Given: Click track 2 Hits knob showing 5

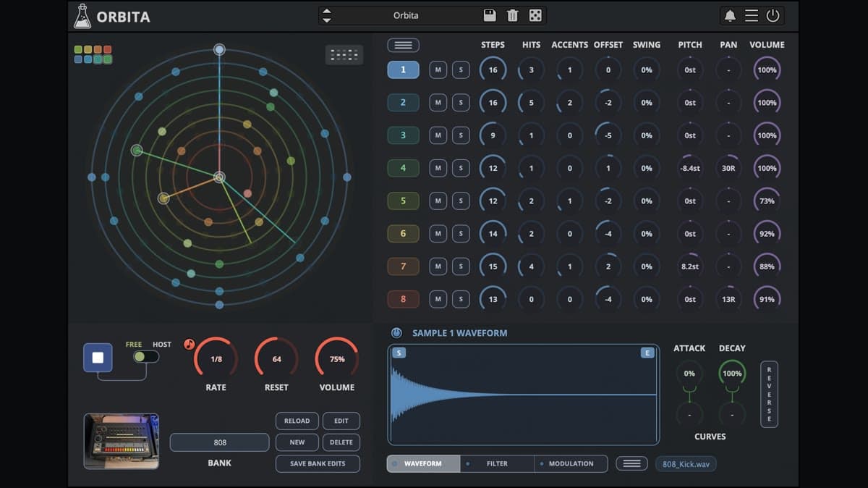Looking at the screenshot, I should coord(531,103).
